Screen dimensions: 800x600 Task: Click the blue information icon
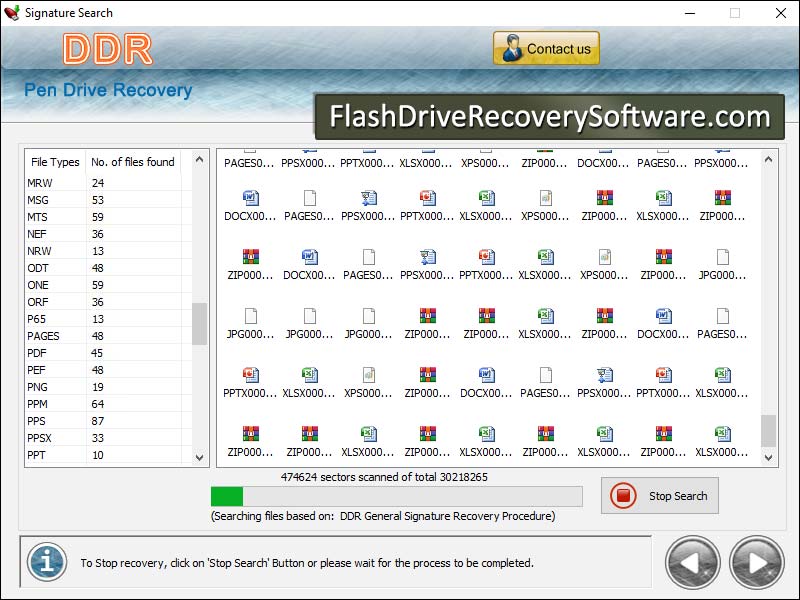tap(47, 562)
